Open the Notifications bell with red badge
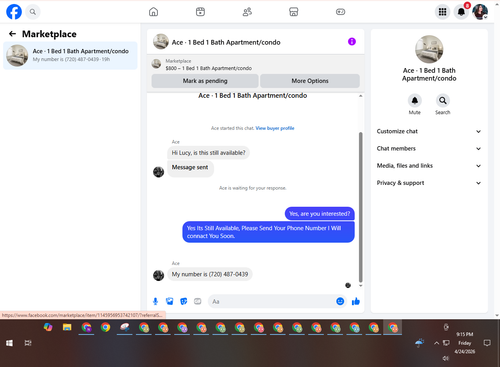Screen dimensions: 500x367 [x=461, y=12]
